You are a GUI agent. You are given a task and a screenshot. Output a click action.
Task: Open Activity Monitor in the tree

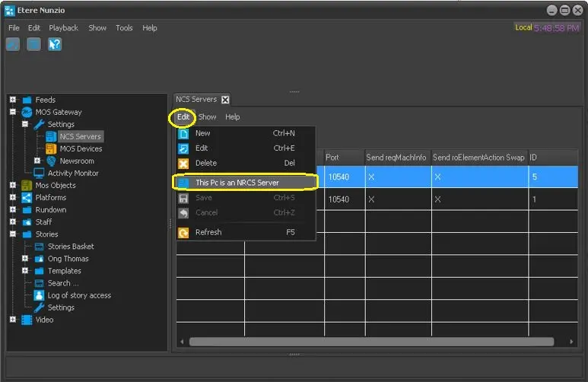click(73, 173)
